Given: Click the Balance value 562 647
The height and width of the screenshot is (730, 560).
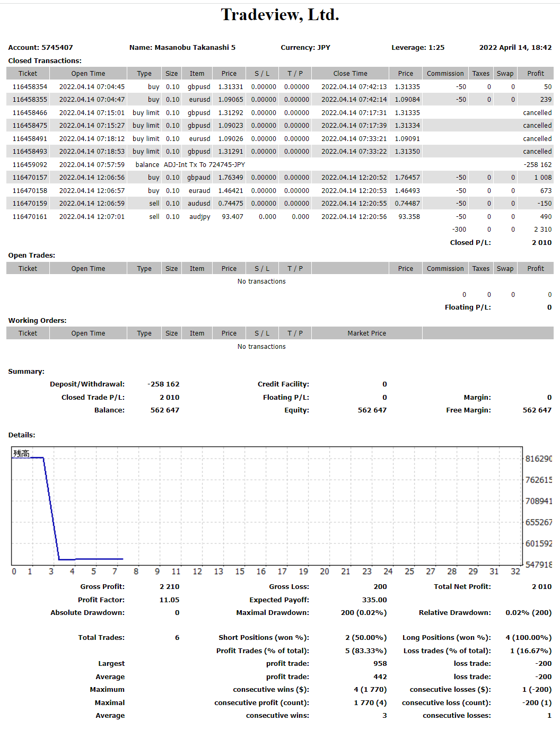Looking at the screenshot, I should tap(165, 410).
